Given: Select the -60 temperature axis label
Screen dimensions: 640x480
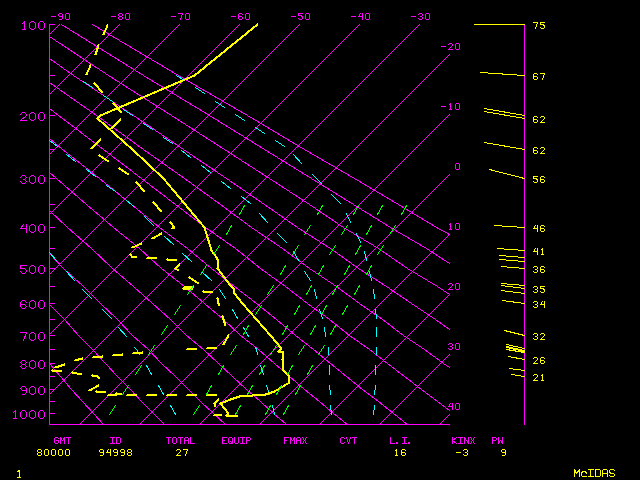Looking at the screenshot, I should coord(241,16).
